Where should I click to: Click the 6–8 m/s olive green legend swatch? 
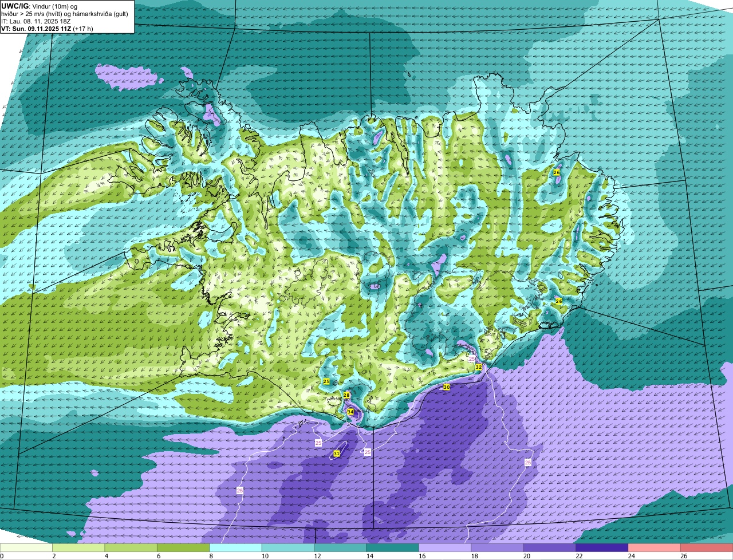[183, 547]
